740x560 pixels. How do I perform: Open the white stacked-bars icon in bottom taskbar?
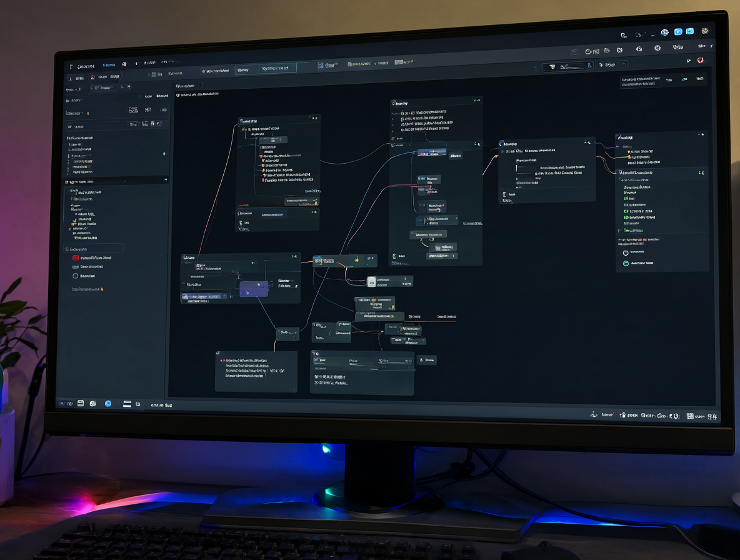pyautogui.click(x=127, y=404)
